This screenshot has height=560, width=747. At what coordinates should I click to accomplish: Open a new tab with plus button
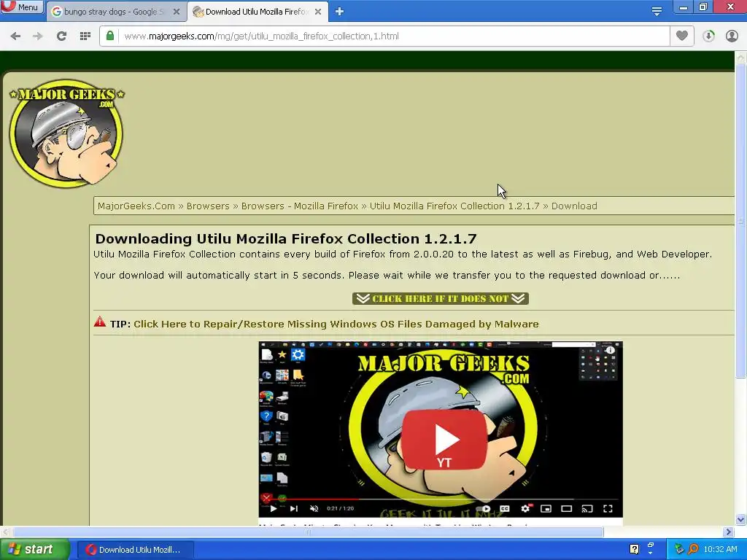pos(339,12)
